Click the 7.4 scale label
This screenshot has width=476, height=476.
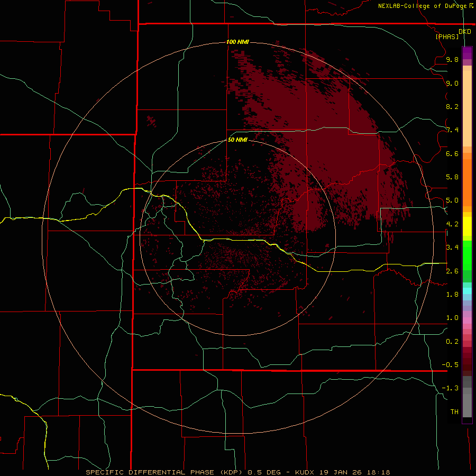(452, 130)
